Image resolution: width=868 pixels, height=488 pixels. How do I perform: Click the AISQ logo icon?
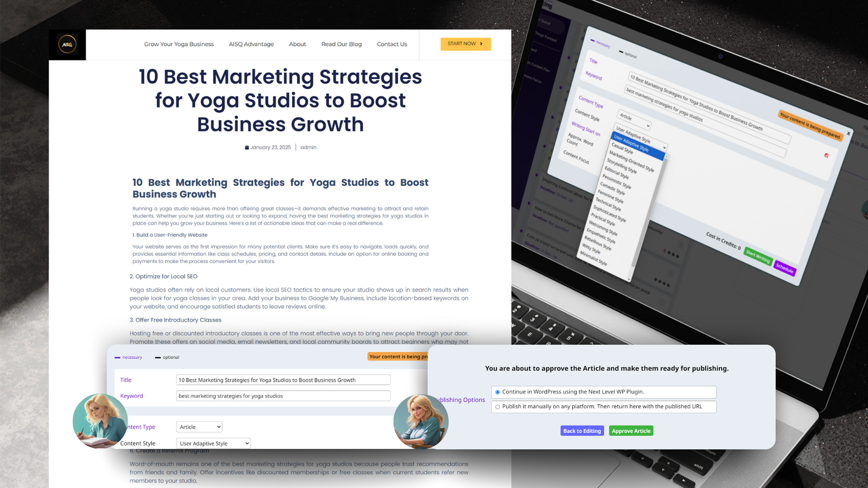[x=67, y=44]
